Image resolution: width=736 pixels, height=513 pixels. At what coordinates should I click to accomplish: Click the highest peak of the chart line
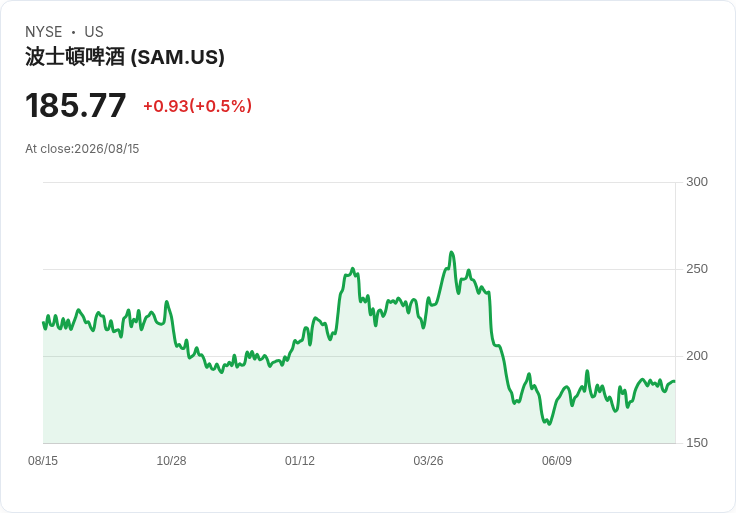(x=452, y=253)
